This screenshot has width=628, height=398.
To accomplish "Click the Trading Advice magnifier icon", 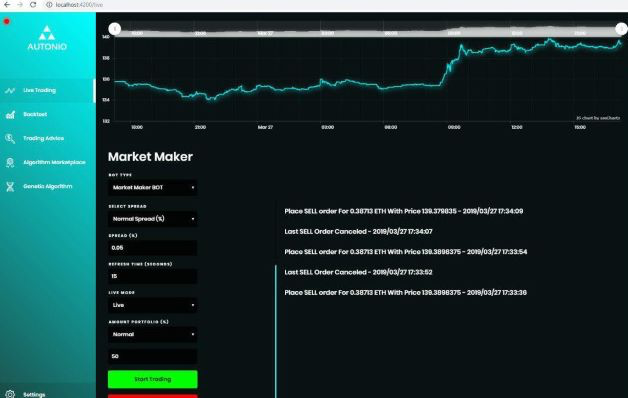I will tap(10, 139).
